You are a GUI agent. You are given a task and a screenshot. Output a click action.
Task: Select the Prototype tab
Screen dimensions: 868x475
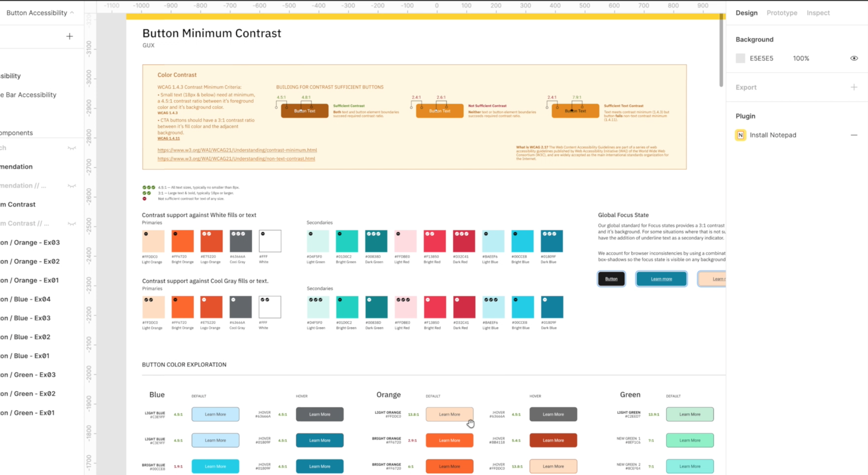click(x=783, y=12)
